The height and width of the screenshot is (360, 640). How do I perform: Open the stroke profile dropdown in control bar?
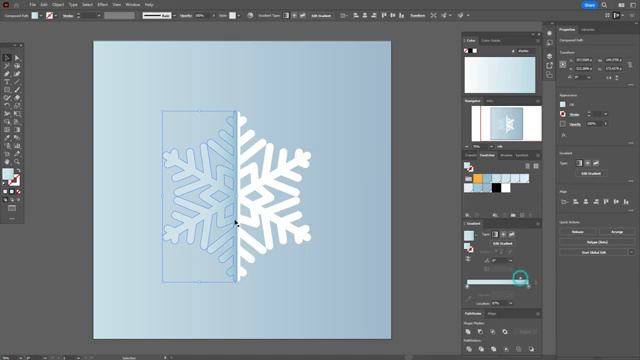pyautogui.click(x=174, y=16)
